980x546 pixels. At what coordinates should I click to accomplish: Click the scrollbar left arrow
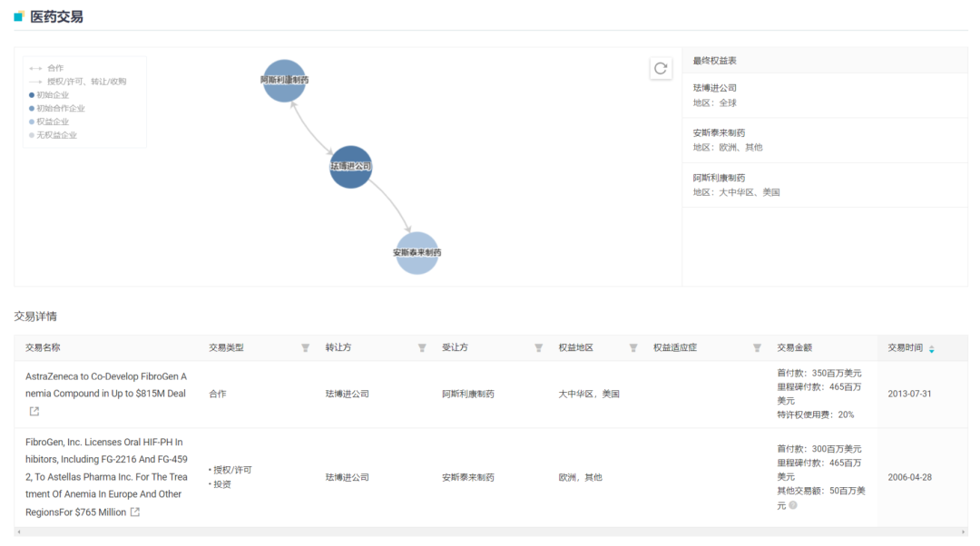coord(19,531)
